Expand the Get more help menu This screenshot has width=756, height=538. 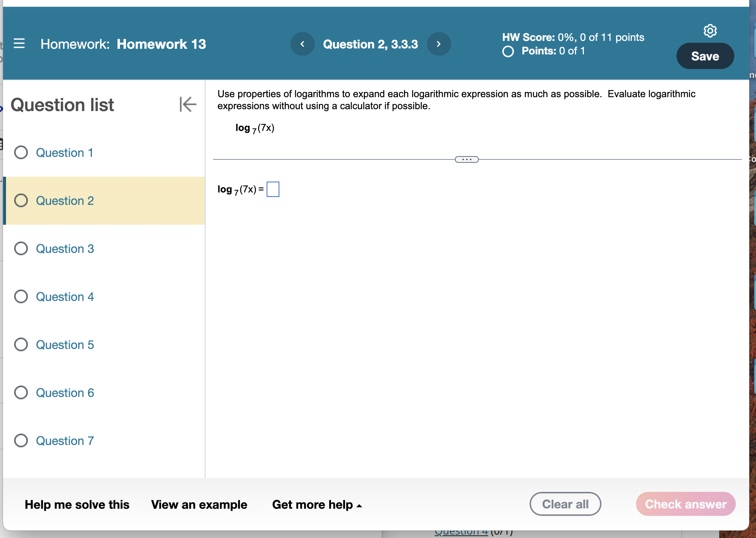pos(317,505)
